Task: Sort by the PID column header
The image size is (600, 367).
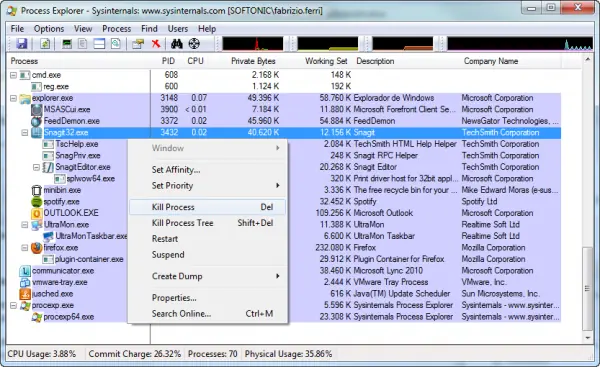Action: (x=168, y=61)
